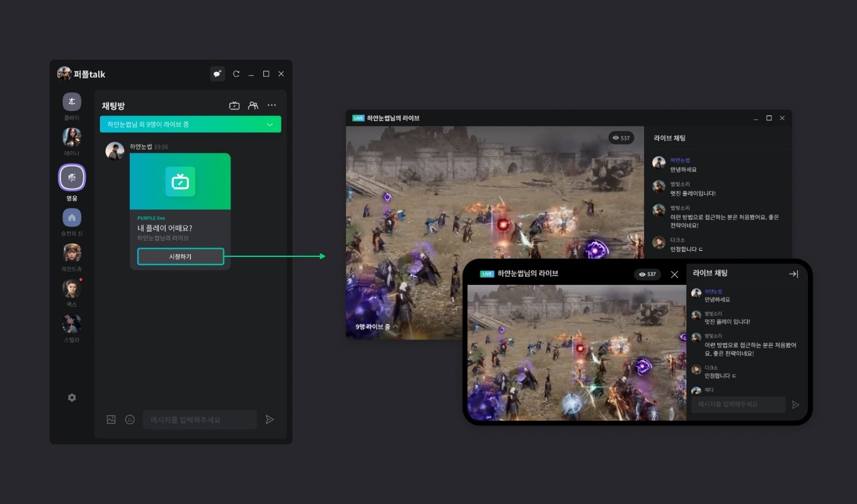The image size is (857, 504).
Task: Select the 레이나 chat in sidebar
Action: [x=72, y=137]
